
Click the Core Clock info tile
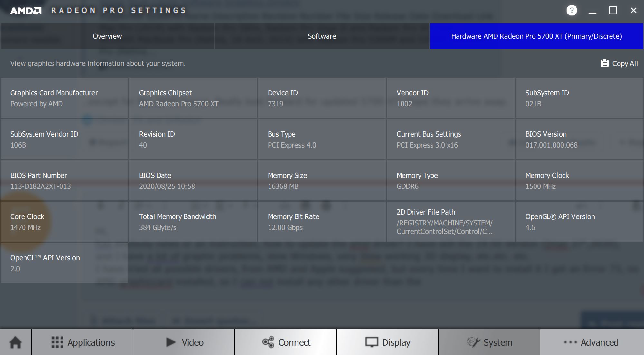click(x=64, y=222)
